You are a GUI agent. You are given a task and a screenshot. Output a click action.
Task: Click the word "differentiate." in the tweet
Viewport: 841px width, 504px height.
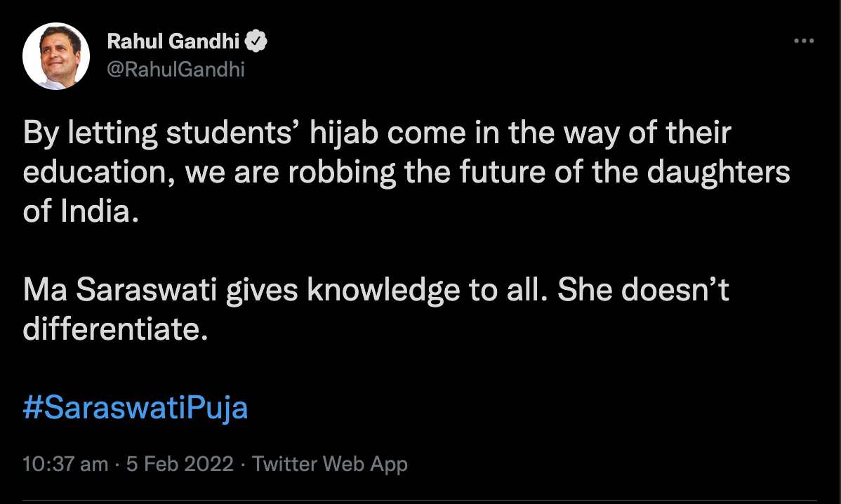click(x=116, y=330)
